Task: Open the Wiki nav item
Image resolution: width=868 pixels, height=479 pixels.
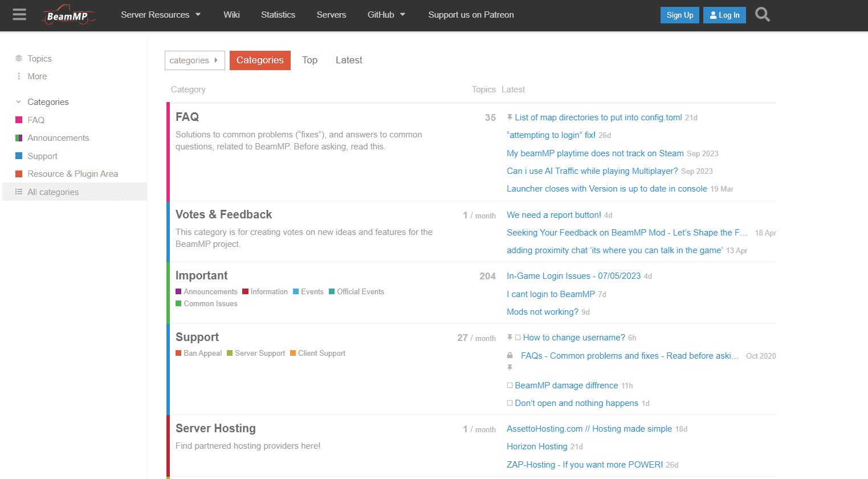Action: pos(231,15)
